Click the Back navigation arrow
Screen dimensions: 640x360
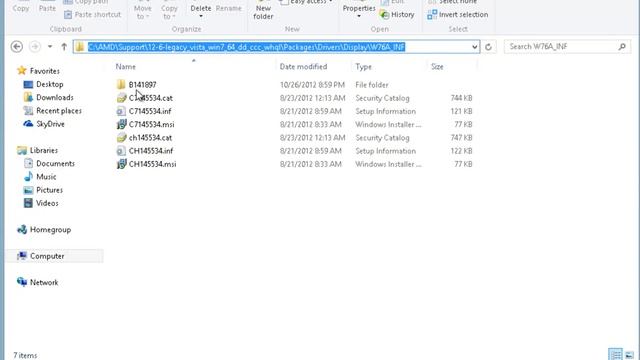(17, 47)
